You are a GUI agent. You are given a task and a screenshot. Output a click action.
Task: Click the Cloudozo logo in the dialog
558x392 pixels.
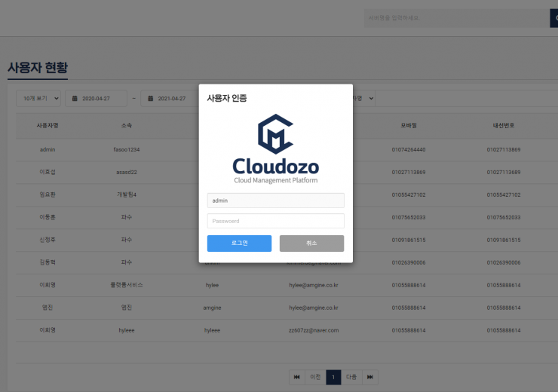[275, 149]
